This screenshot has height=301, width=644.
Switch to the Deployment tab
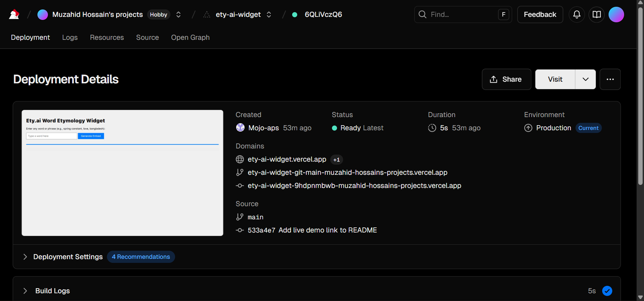coord(30,37)
